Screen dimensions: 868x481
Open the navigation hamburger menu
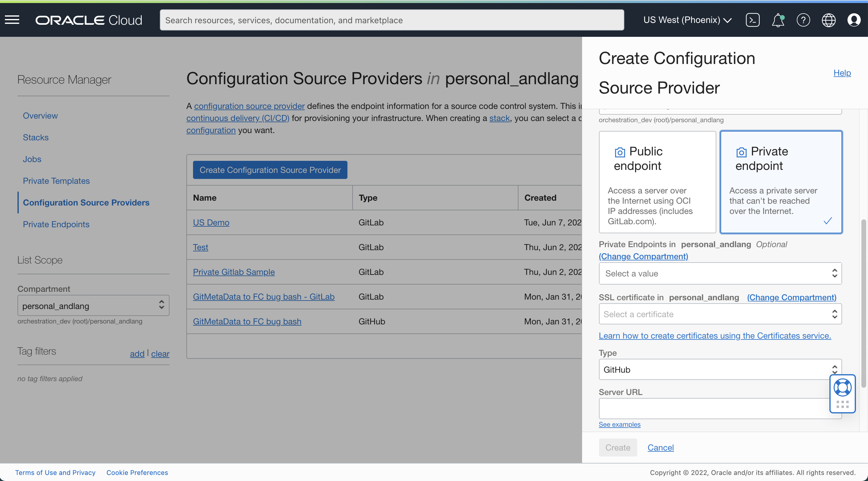click(12, 20)
